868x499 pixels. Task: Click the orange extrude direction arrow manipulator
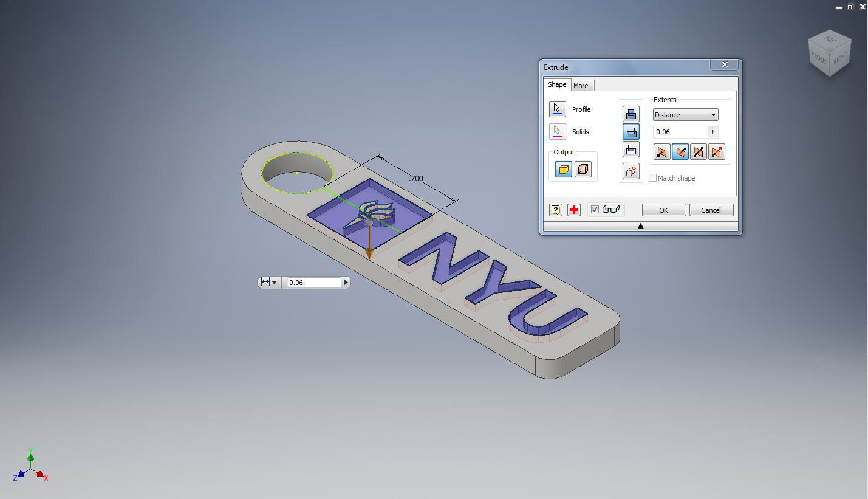(x=369, y=252)
